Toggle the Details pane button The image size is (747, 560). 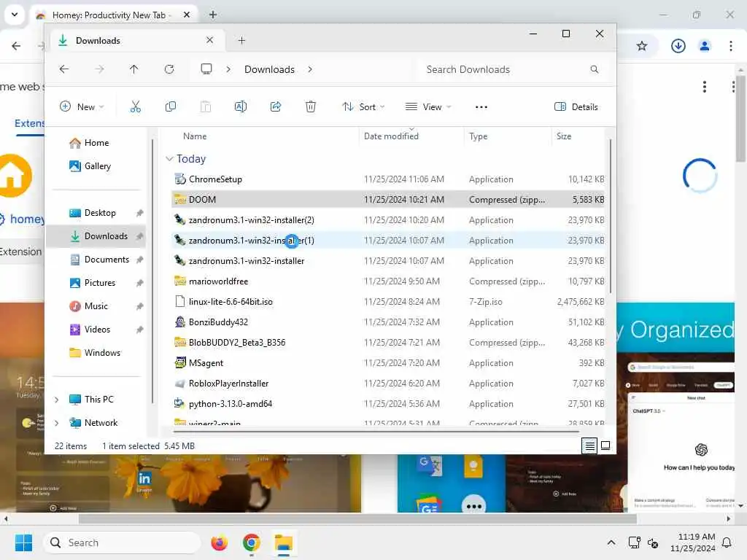(576, 106)
